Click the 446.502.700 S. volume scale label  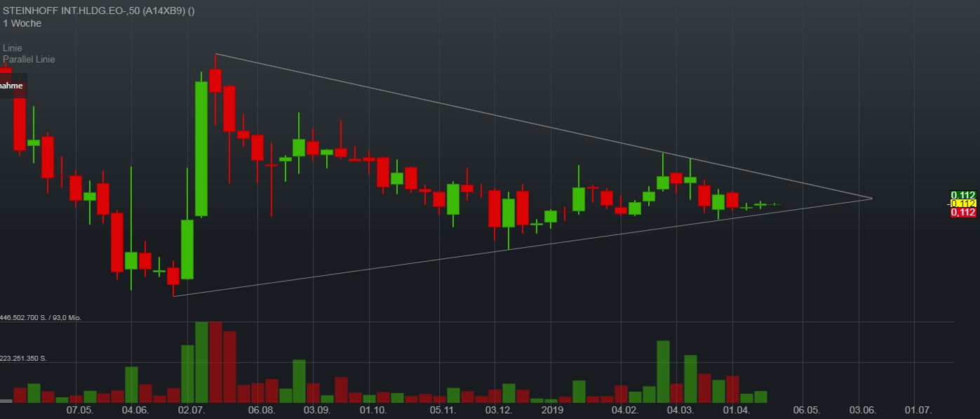tap(42, 317)
